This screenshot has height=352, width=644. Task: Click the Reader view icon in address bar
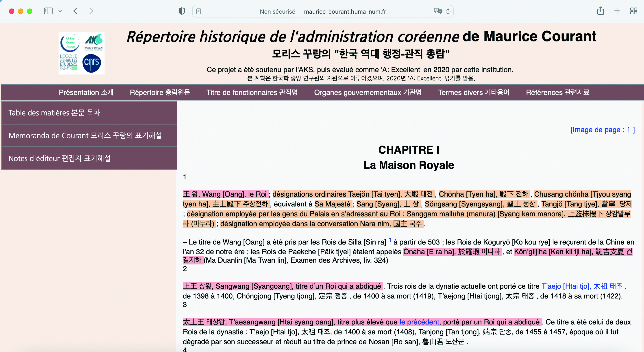click(199, 11)
